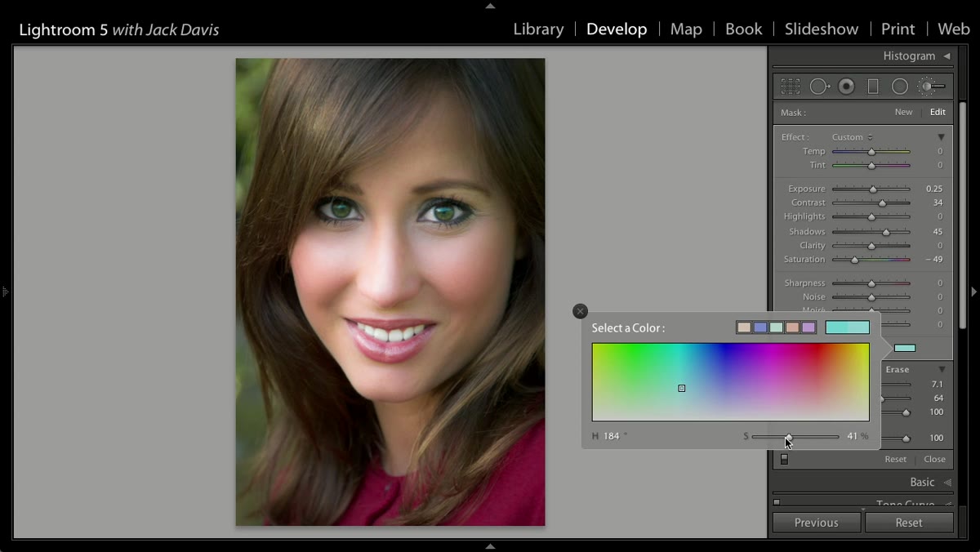The height and width of the screenshot is (552, 980).
Task: Adjust the Sharpness slider
Action: click(x=871, y=283)
